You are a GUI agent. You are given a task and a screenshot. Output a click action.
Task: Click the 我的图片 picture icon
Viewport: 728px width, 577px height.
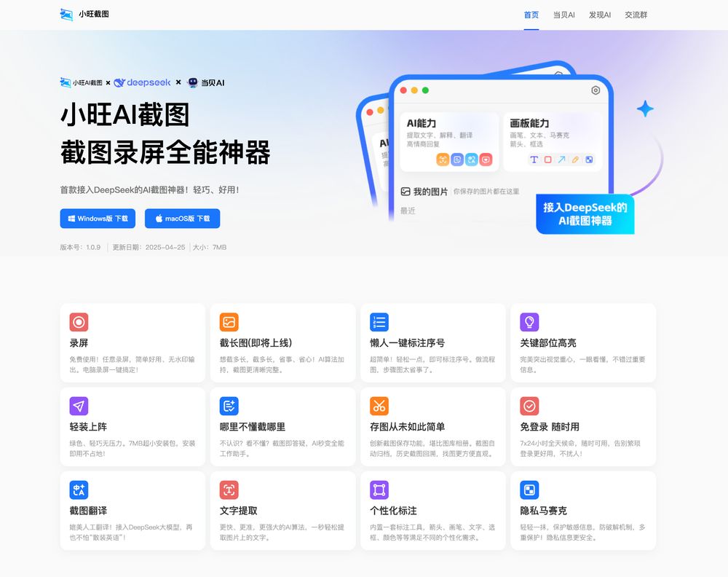tap(405, 192)
